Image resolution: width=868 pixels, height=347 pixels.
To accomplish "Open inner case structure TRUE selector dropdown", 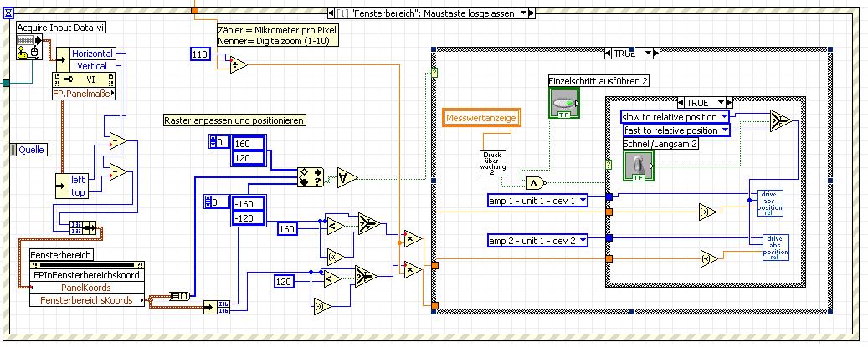I will [720, 103].
